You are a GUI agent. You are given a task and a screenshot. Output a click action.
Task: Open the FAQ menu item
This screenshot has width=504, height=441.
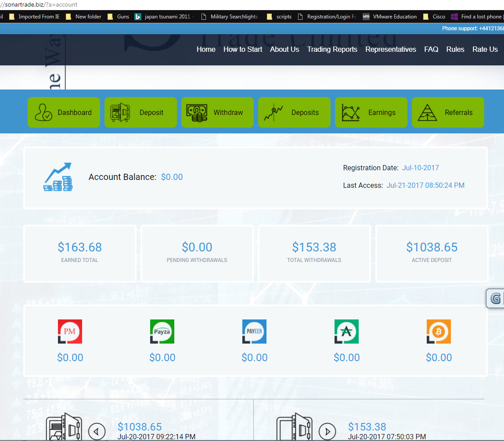[x=431, y=49]
